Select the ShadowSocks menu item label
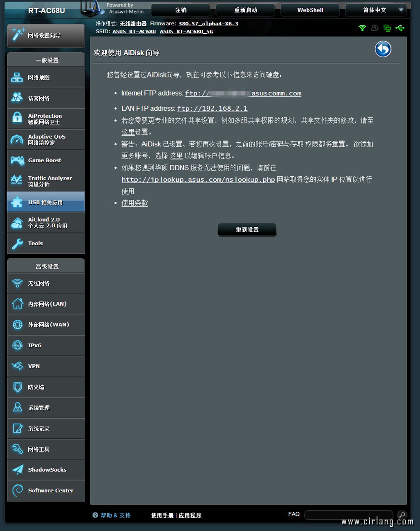 47,469
